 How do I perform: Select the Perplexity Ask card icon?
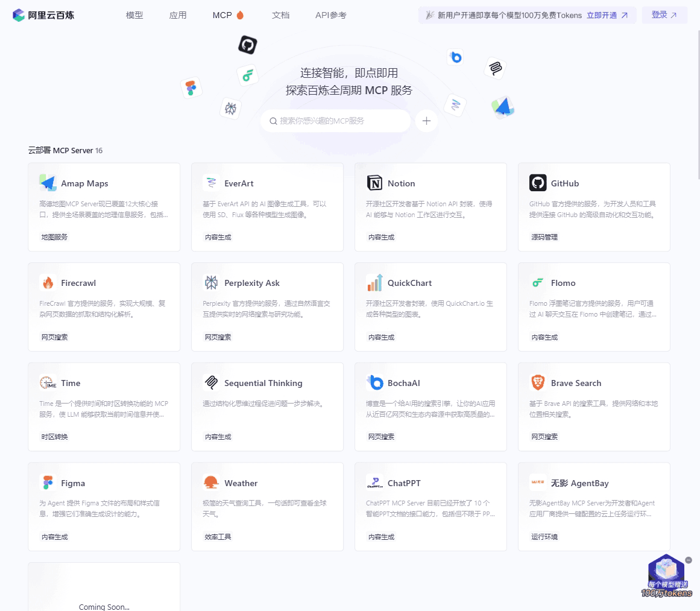211,283
